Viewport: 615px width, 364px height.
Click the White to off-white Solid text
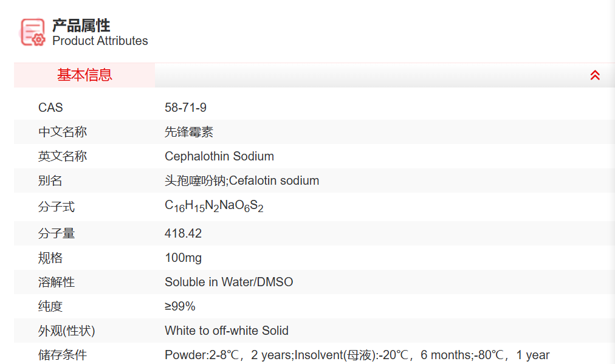(x=227, y=331)
